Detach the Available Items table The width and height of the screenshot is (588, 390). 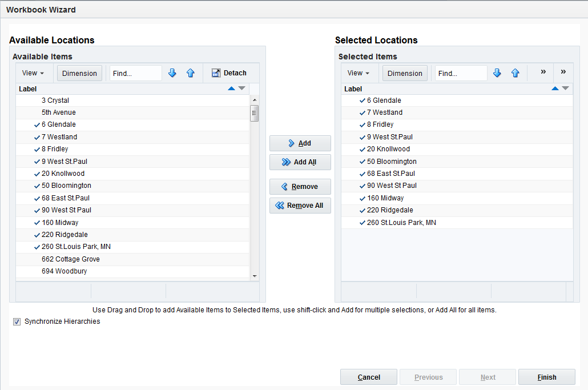229,73
